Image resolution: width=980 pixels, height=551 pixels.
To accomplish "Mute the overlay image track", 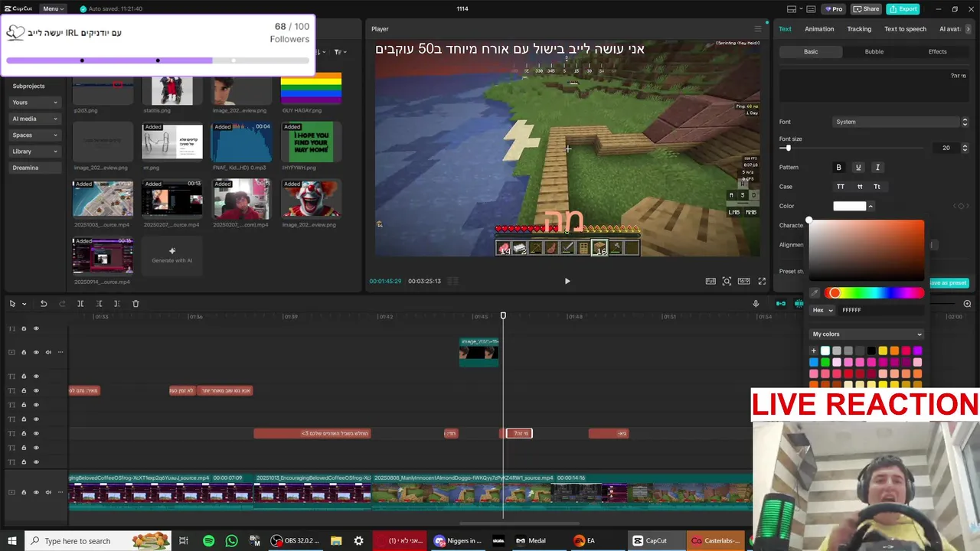I will 48,352.
